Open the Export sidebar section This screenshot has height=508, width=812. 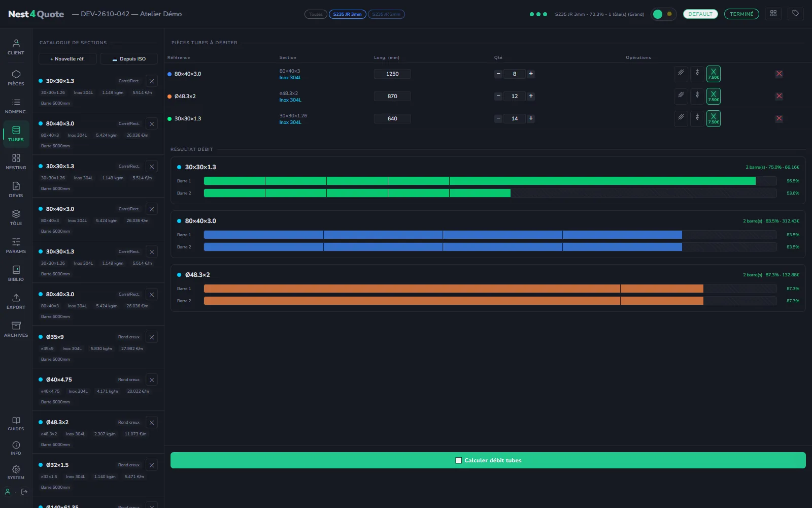click(x=16, y=301)
